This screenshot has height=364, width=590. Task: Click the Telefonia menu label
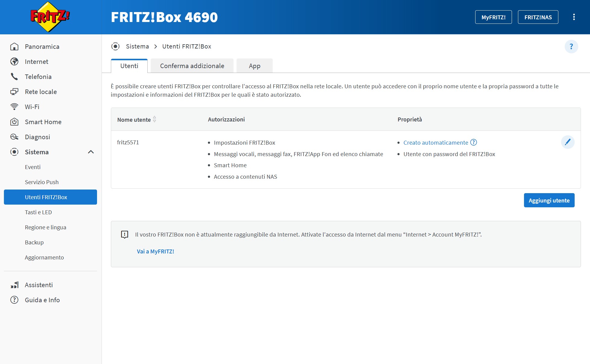[x=38, y=77]
